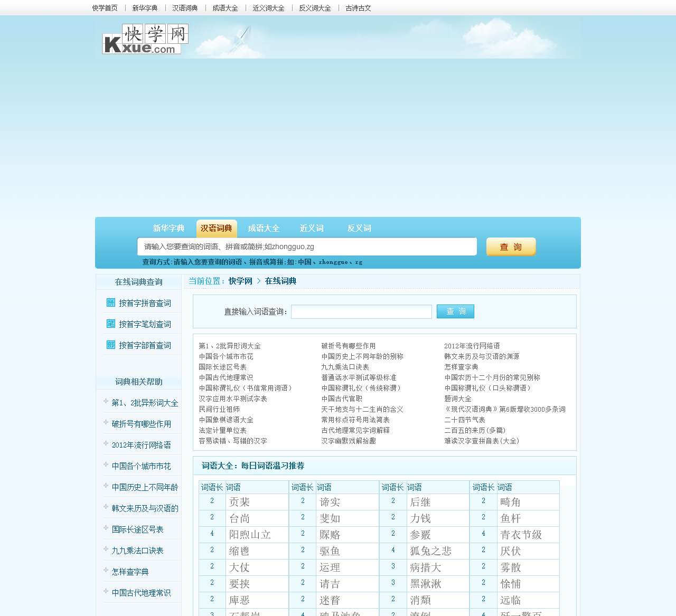Screen dimensions: 676x616
Task: Go to 在线词典 in the breadcrumb
Action: pyautogui.click(x=280, y=281)
